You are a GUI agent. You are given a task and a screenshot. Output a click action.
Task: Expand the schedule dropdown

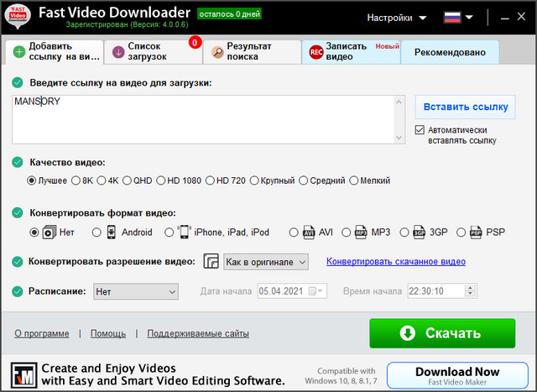[x=136, y=291]
